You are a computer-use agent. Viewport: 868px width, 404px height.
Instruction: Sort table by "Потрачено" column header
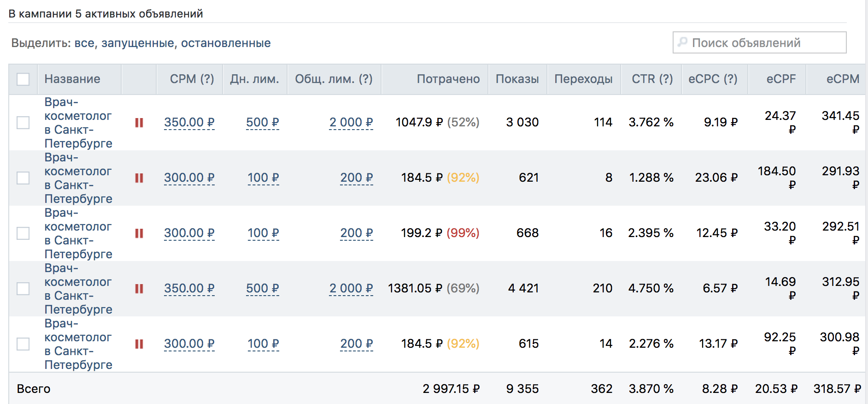[448, 79]
